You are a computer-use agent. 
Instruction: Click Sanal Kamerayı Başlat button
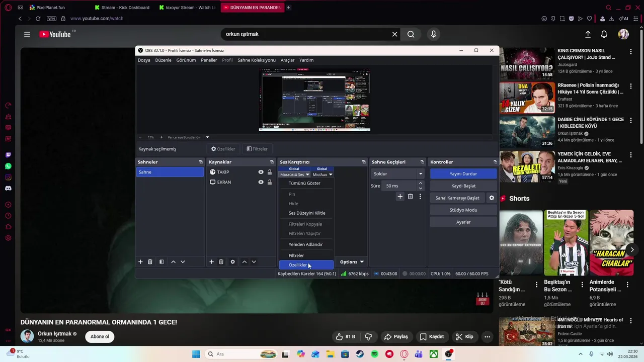pyautogui.click(x=457, y=198)
